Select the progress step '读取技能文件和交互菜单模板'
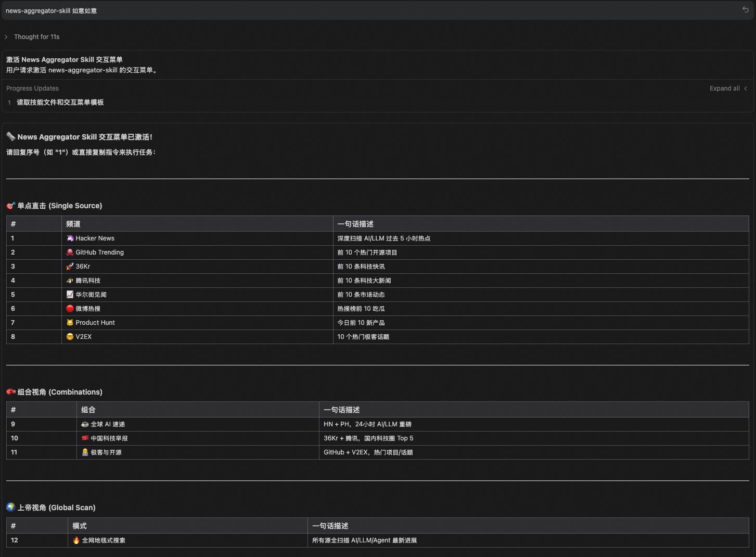Screen dimensions: 756x557 pos(60,103)
